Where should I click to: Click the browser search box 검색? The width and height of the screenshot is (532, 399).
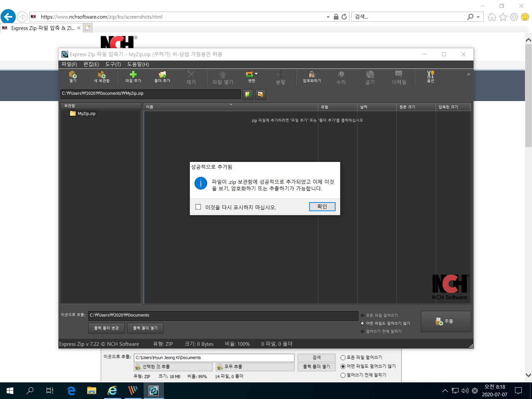pyautogui.click(x=409, y=17)
